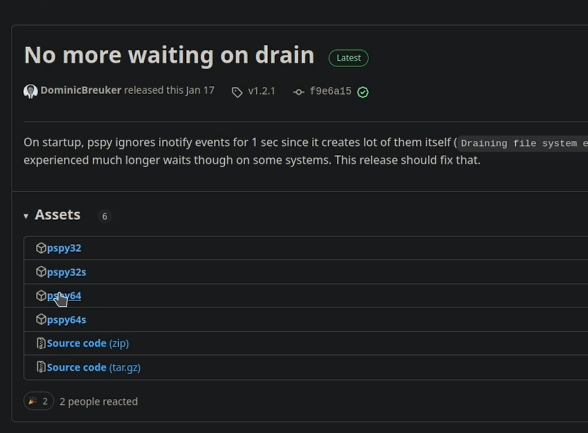Download Source code (tar.gz)
The height and width of the screenshot is (433, 588).
tap(94, 367)
